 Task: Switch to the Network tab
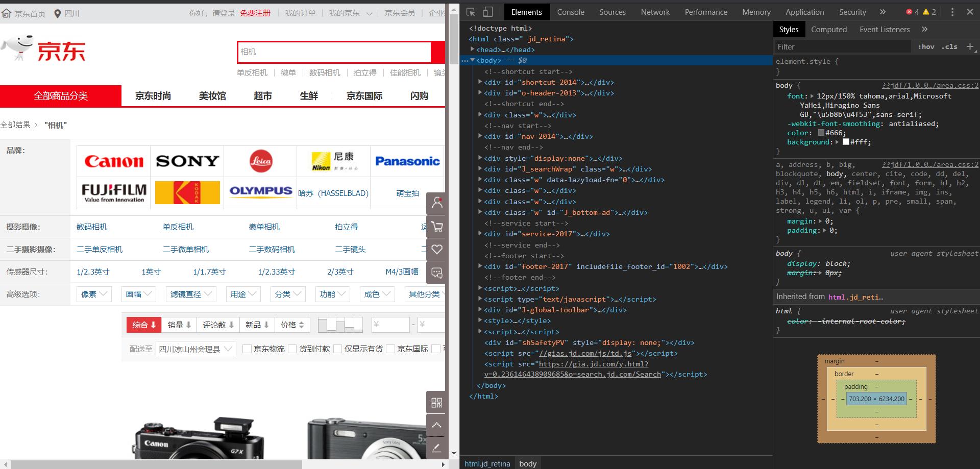[655, 12]
